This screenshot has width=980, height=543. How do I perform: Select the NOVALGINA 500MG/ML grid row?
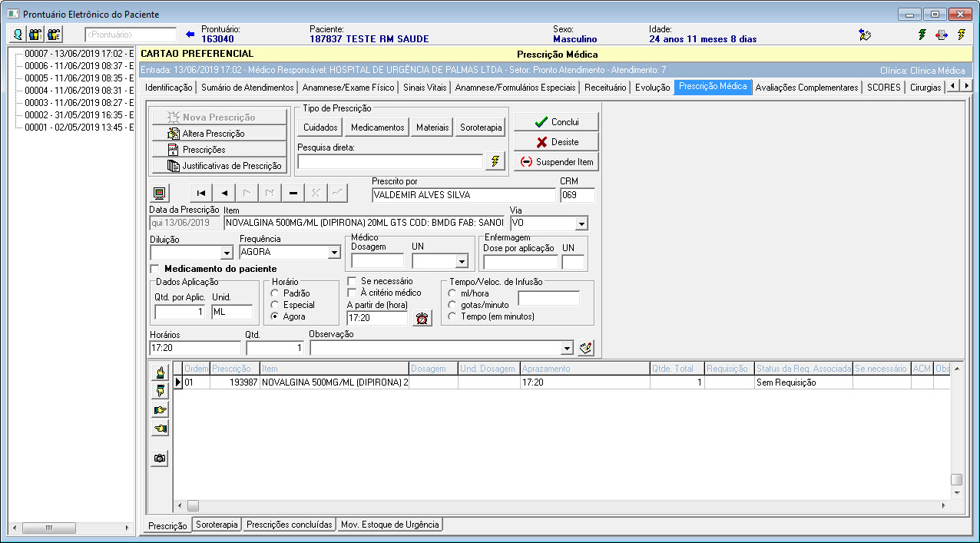[x=562, y=382]
